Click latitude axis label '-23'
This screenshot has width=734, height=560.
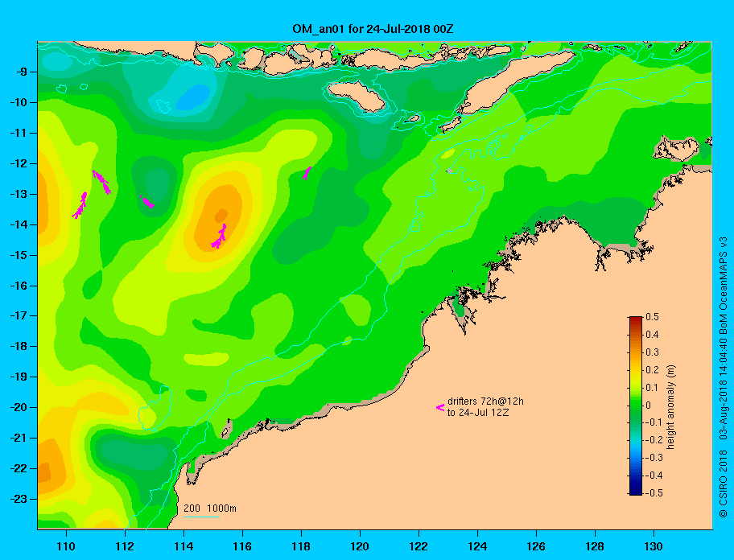(19, 499)
